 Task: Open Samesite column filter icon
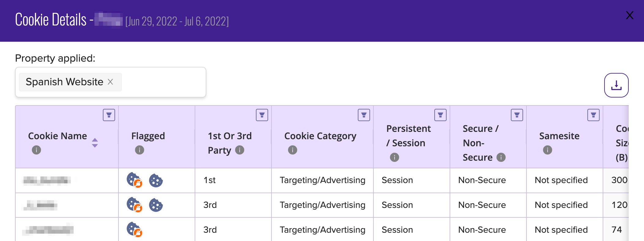[593, 115]
